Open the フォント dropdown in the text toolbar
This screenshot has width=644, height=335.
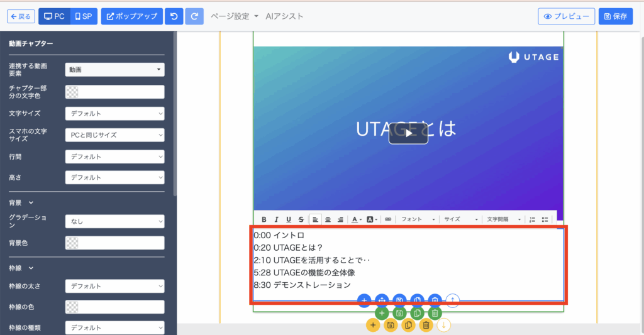(x=418, y=219)
